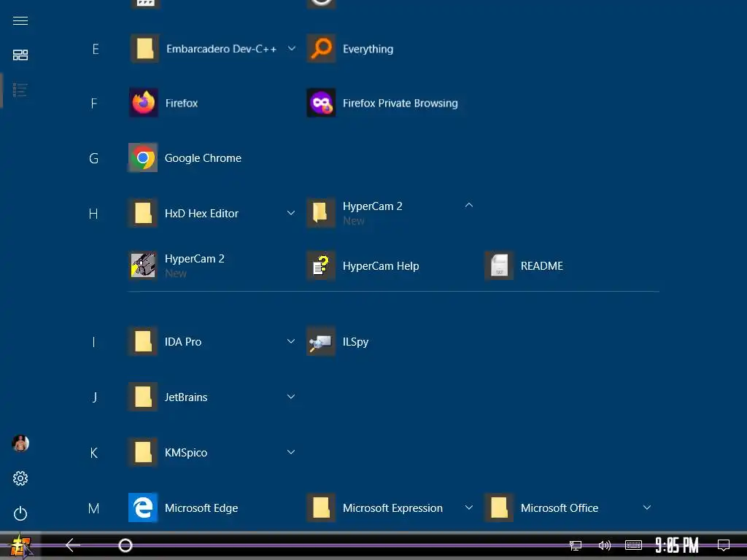Open the Firefox icon
This screenshot has width=747, height=560.
pyautogui.click(x=144, y=103)
